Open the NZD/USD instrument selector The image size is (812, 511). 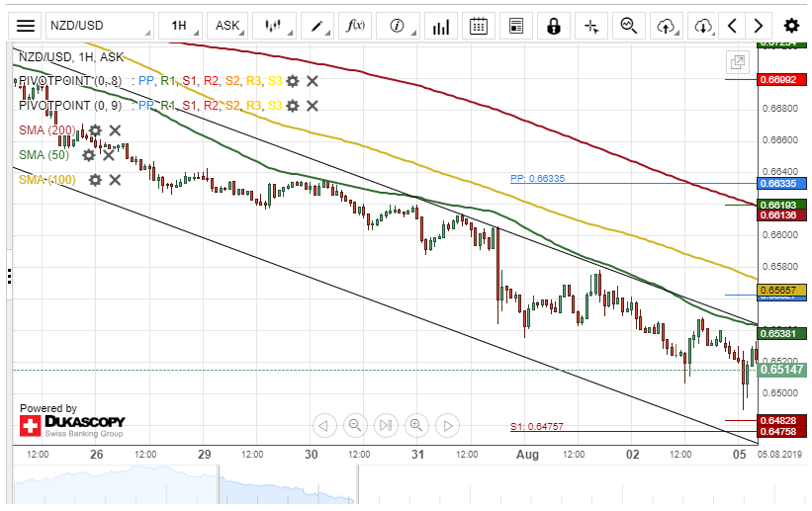point(100,26)
